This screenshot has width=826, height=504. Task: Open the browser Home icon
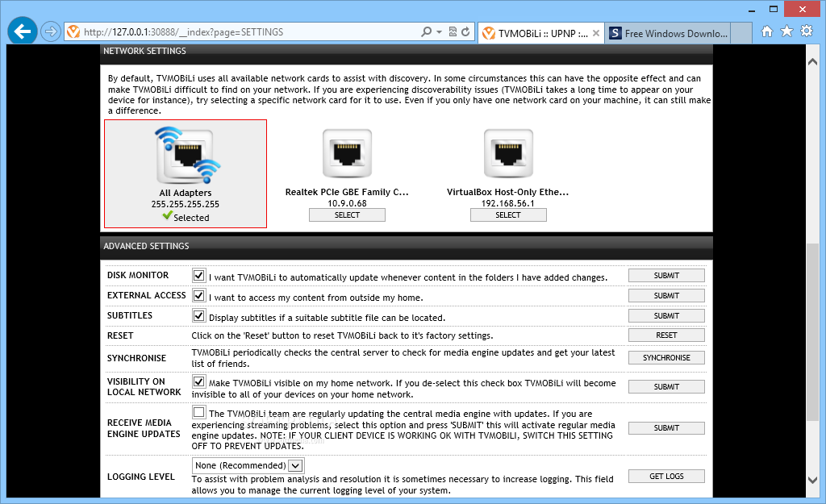[x=767, y=31]
